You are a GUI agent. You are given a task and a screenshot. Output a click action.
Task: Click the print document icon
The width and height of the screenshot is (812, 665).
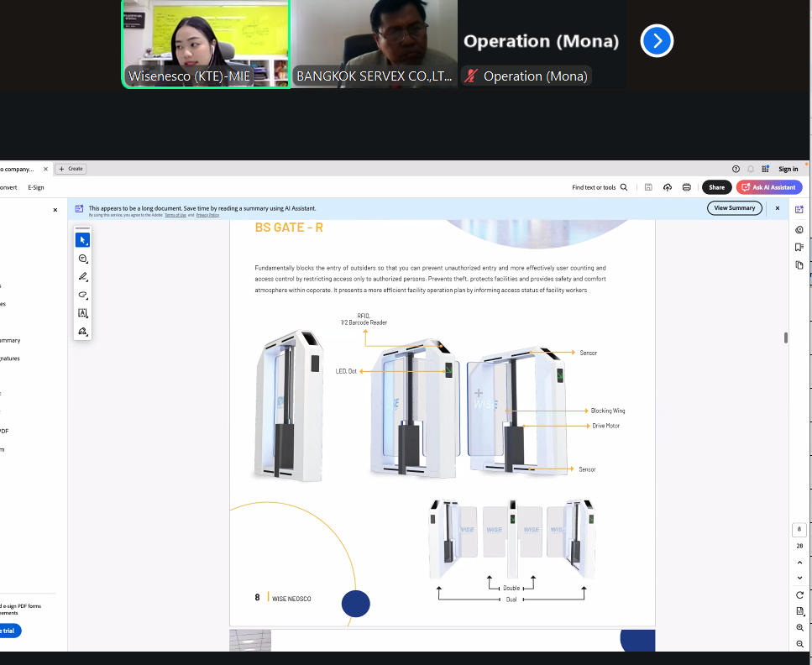tap(687, 187)
